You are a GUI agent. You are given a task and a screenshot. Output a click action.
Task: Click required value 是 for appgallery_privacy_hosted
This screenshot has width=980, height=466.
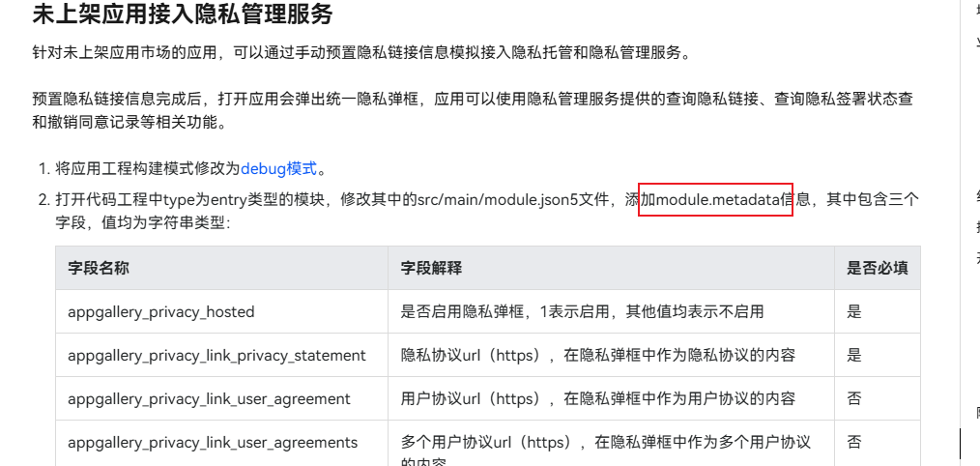click(x=854, y=311)
